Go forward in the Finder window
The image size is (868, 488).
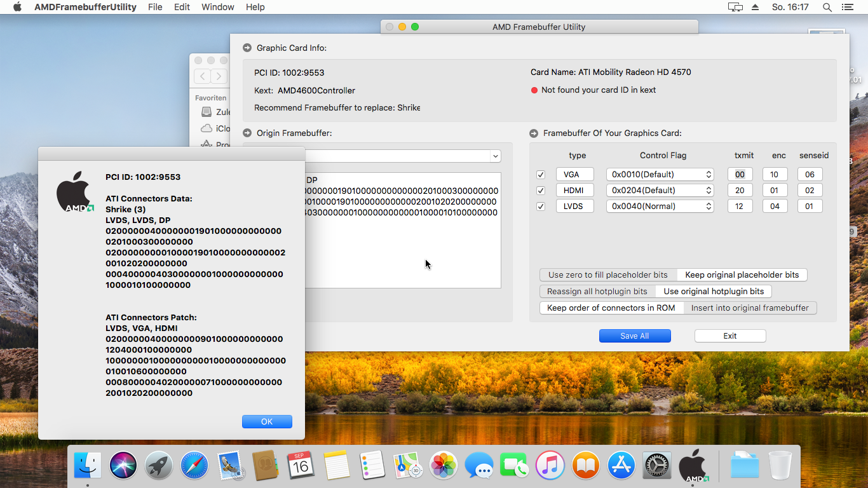click(x=219, y=76)
